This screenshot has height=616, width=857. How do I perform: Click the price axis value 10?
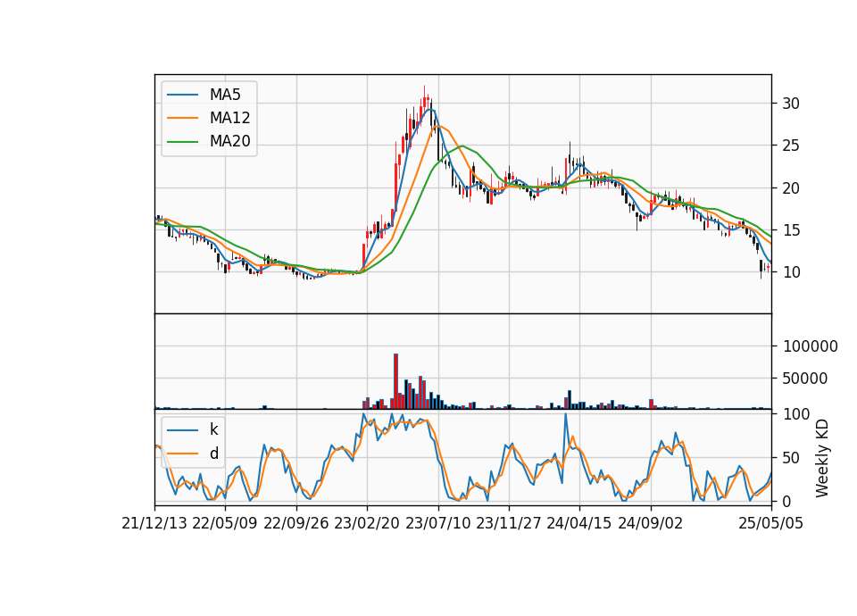[x=791, y=272]
